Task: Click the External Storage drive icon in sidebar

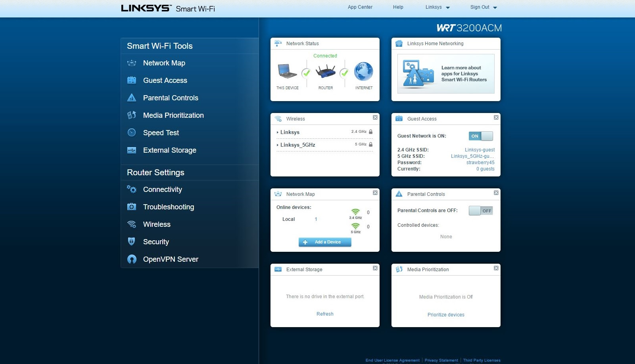Action: click(132, 150)
